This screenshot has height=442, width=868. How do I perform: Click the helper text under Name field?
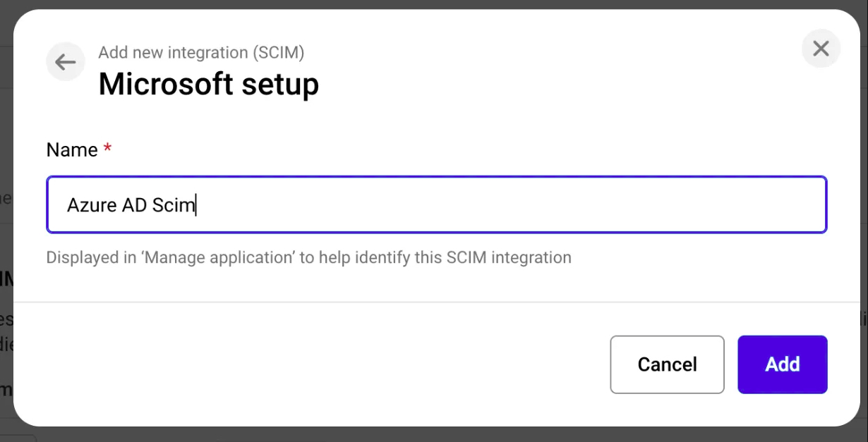[308, 257]
